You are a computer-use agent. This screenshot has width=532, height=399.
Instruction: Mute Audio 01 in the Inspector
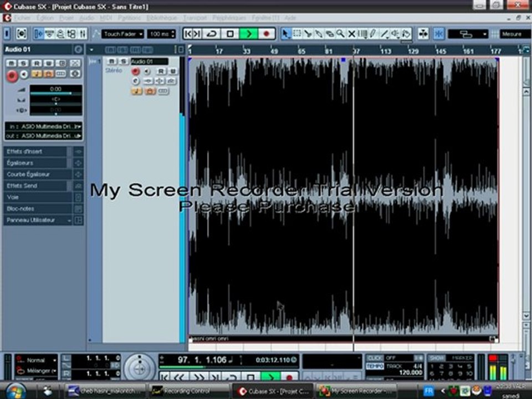point(11,63)
